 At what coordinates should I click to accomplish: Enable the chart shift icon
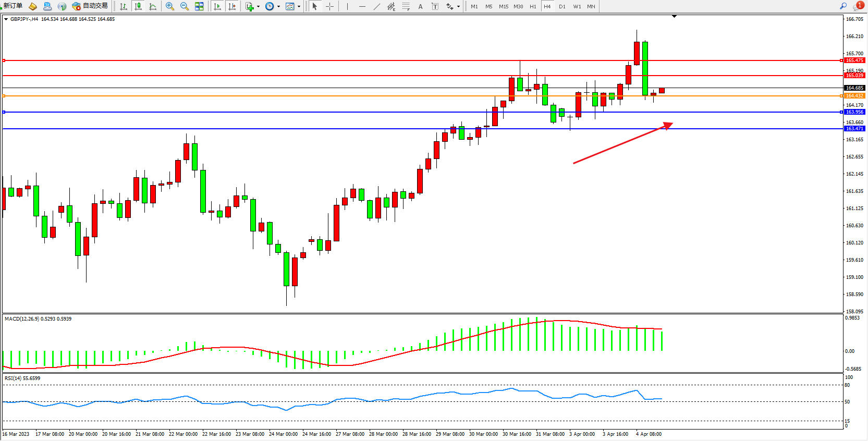click(232, 6)
